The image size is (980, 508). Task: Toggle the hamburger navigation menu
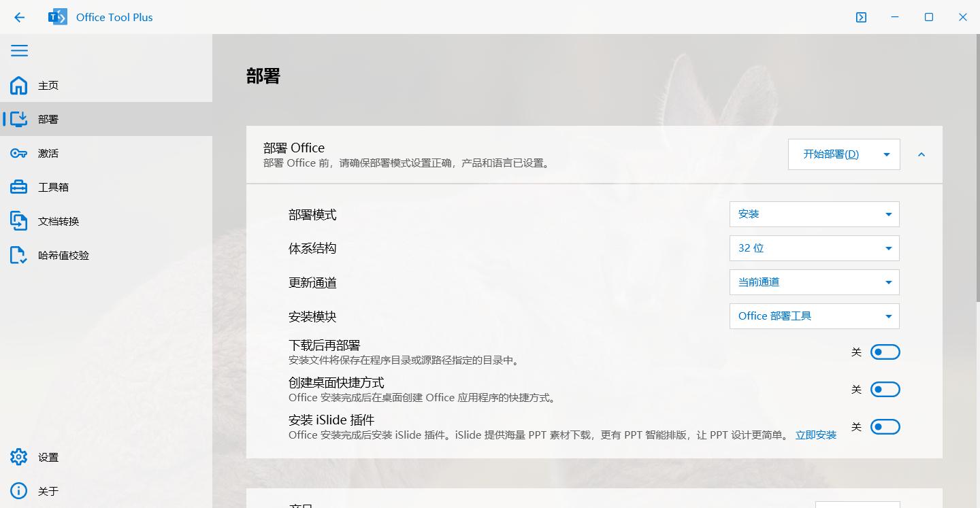click(19, 50)
